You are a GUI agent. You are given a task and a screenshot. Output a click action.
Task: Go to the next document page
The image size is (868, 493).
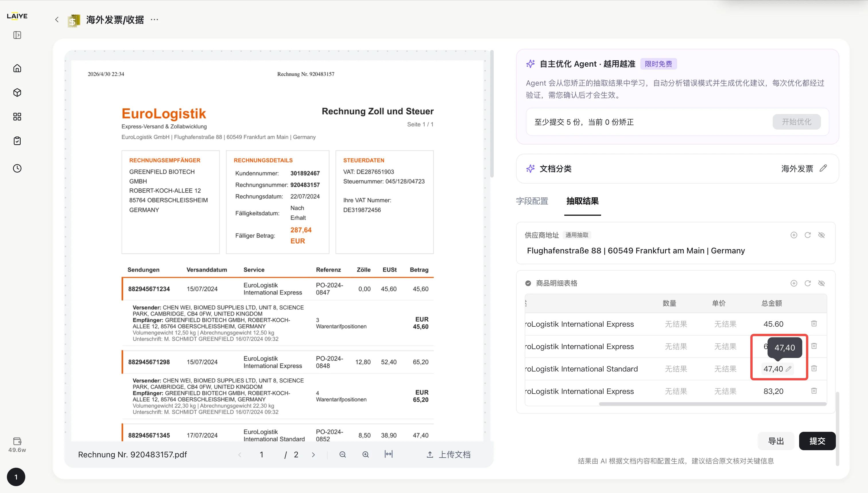point(313,455)
